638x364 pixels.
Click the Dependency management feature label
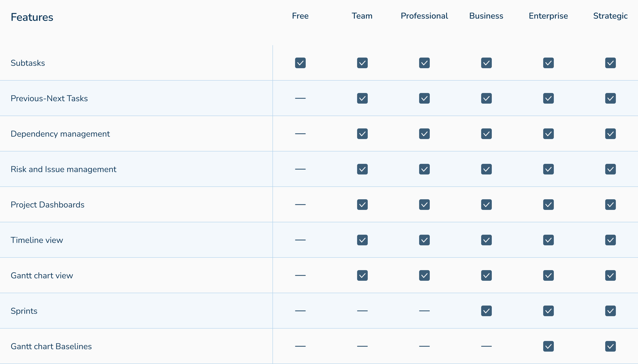click(60, 134)
